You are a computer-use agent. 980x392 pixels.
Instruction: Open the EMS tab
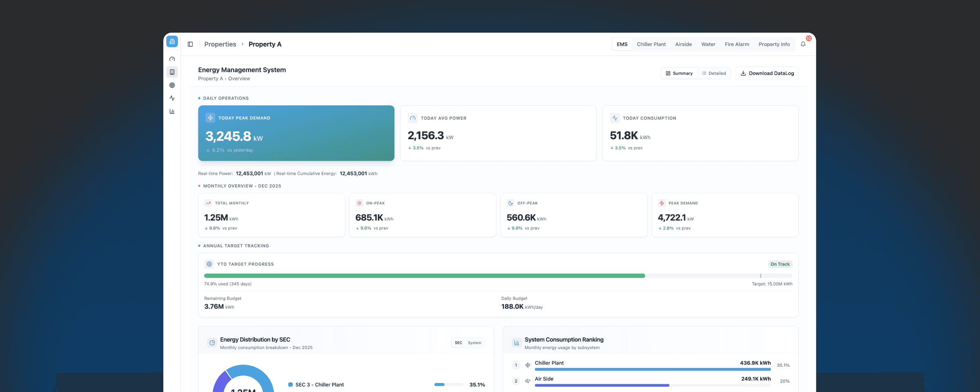(622, 44)
